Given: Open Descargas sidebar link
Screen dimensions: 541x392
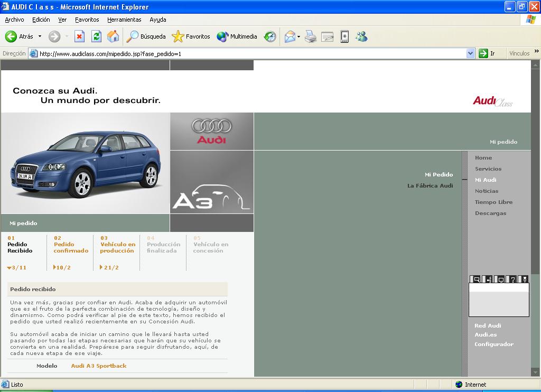Looking at the screenshot, I should coord(490,213).
